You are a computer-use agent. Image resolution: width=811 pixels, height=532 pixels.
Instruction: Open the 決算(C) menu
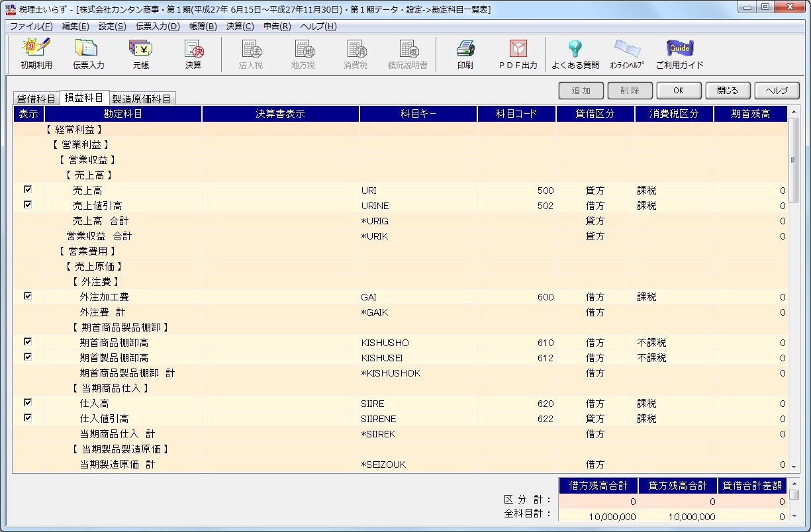click(240, 26)
